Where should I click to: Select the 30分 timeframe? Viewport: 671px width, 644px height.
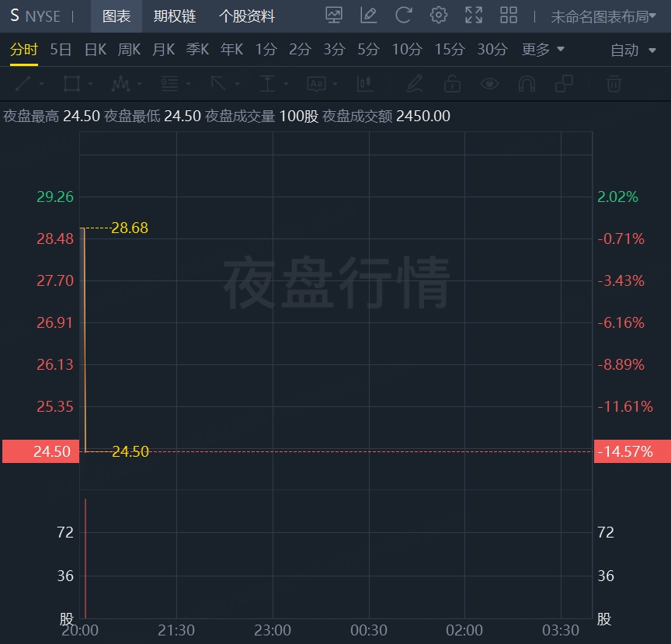[x=492, y=50]
